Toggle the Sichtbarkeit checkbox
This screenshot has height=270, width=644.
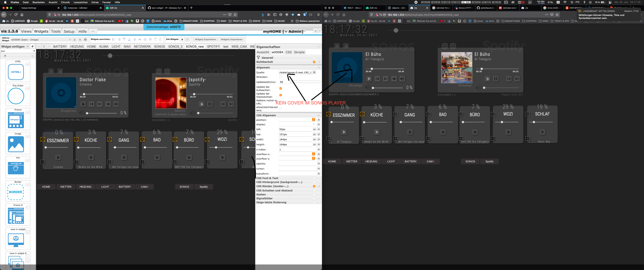(314, 62)
